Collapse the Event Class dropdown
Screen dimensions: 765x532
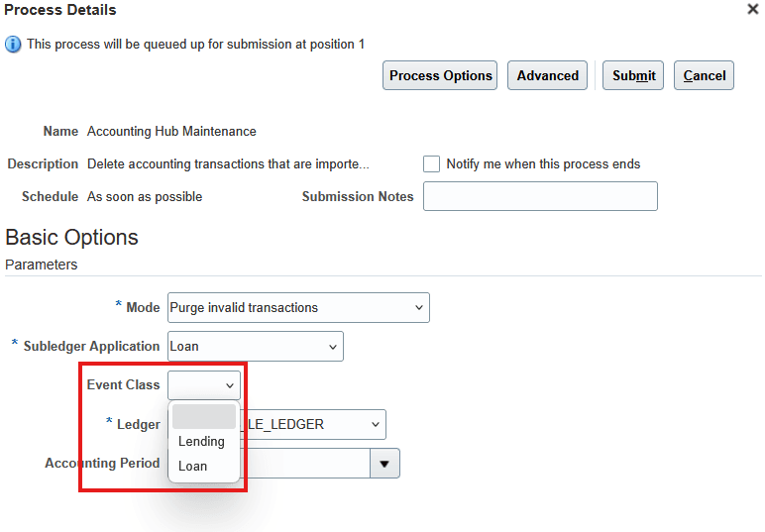204,384
